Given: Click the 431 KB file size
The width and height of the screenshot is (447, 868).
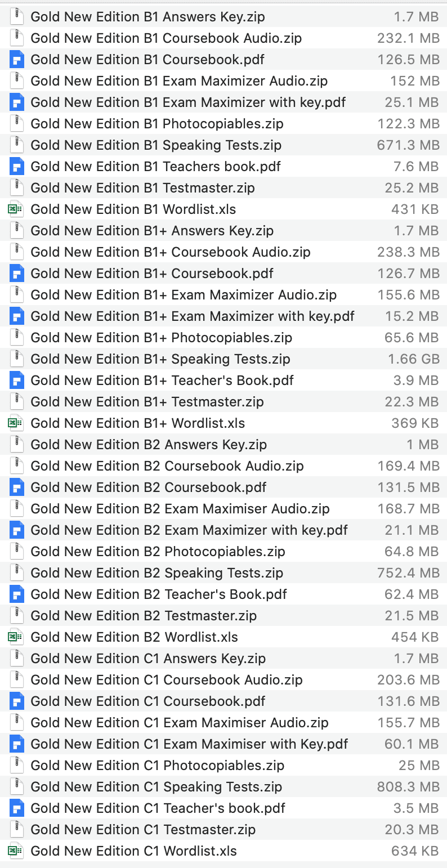Looking at the screenshot, I should (415, 209).
